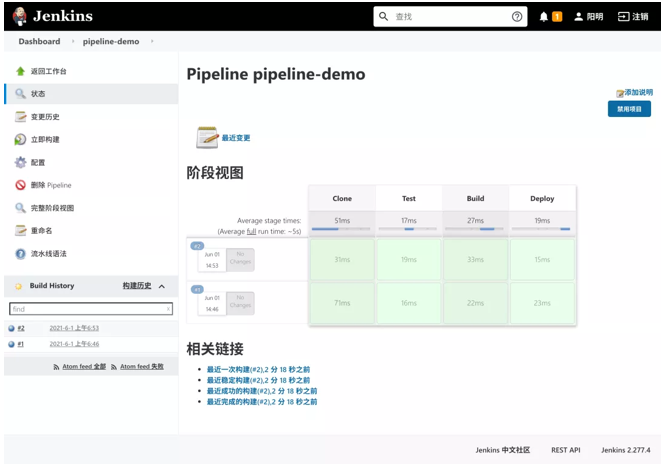The image size is (663, 465).
Task: Select 变更历史 in the side menu
Action: (x=44, y=116)
